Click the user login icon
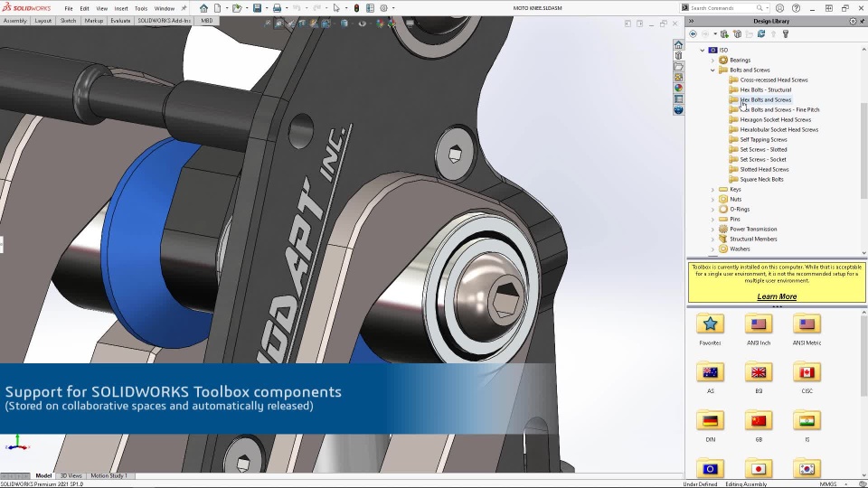The height and width of the screenshot is (488, 868). (780, 8)
